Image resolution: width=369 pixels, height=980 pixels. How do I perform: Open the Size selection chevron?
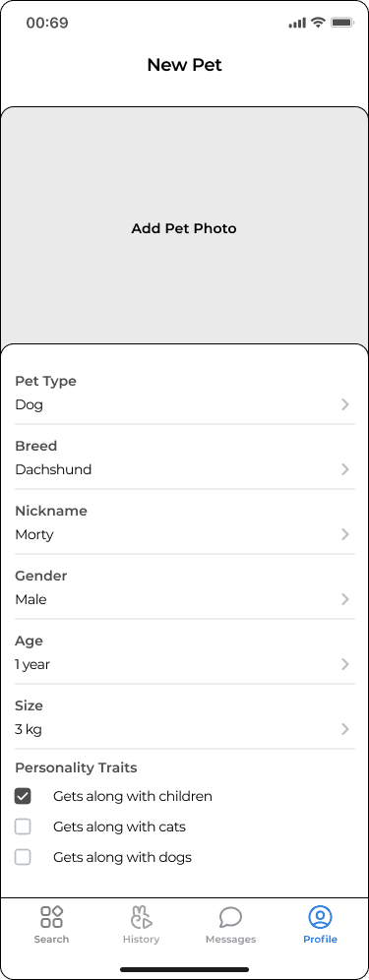click(x=345, y=729)
